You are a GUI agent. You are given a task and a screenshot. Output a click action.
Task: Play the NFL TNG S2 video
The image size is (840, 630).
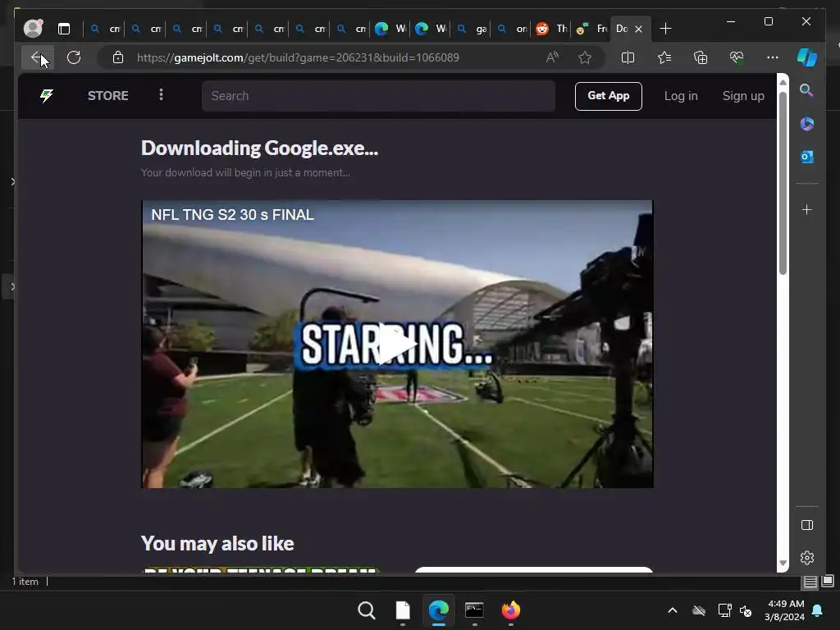pos(397,344)
